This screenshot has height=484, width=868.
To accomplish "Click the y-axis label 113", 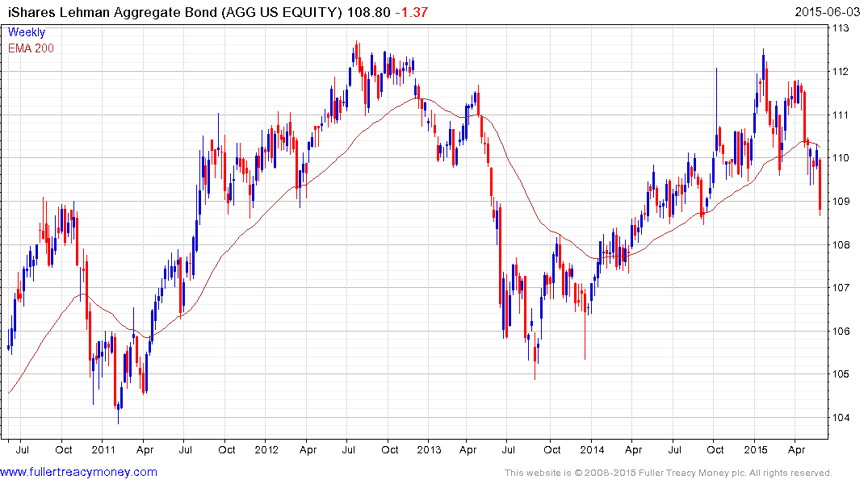I will 841,28.
